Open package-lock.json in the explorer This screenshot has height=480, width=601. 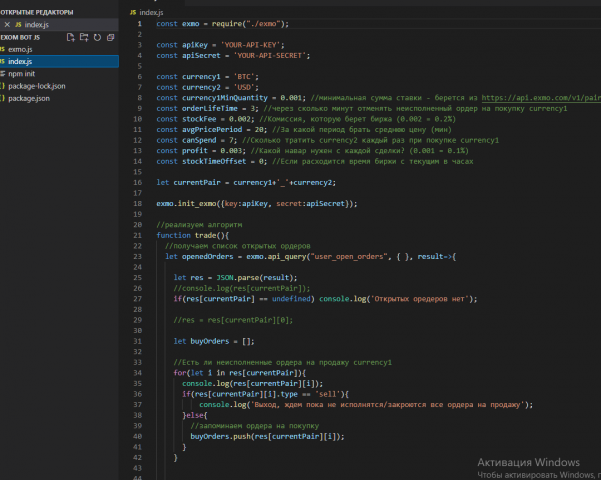pos(35,86)
